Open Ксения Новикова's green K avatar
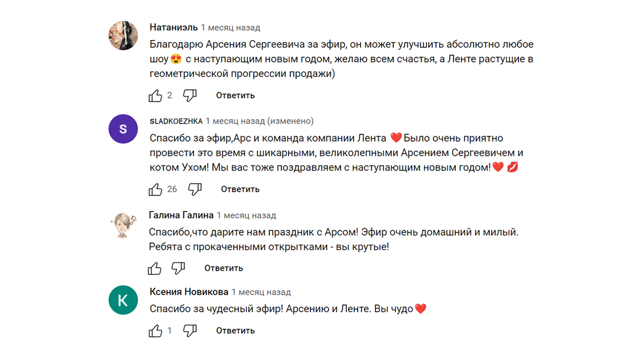Image resolution: width=644 pixels, height=362 pixels. coord(123,300)
